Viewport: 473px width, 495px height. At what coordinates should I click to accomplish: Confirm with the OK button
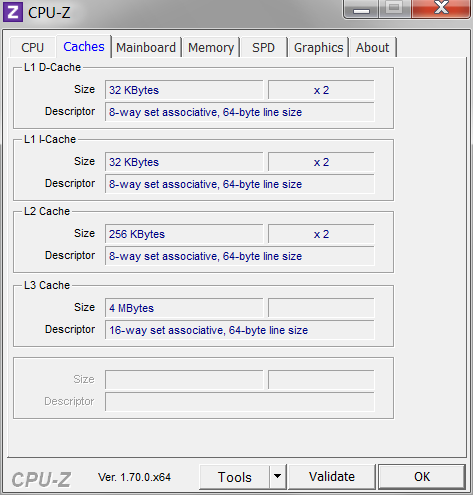[x=422, y=477]
